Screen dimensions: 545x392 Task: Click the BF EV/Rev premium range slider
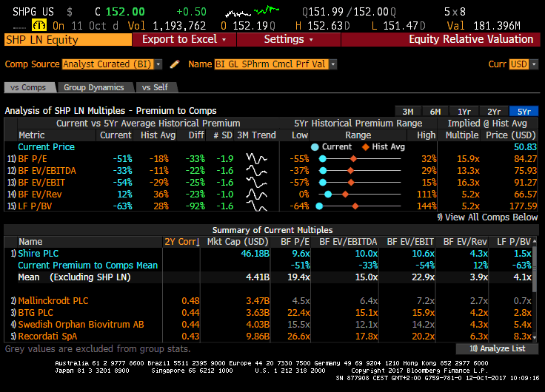coord(359,194)
